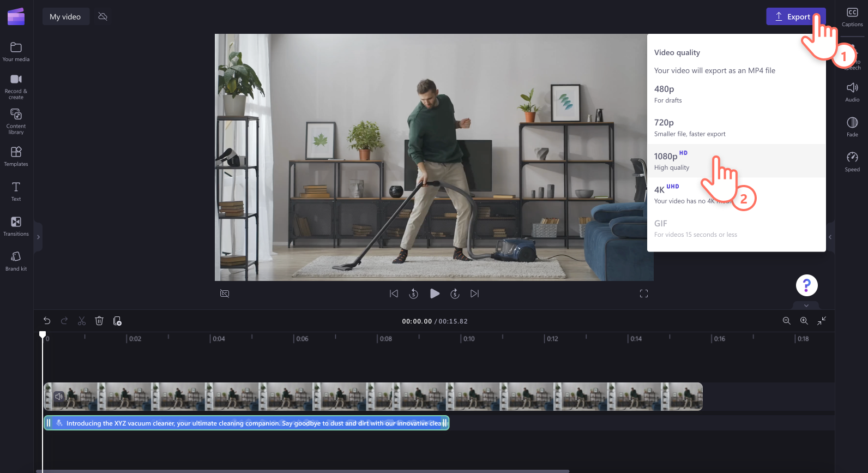Click the 0:14 mark on timeline ruler
The height and width of the screenshot is (473, 868).
[x=636, y=339]
